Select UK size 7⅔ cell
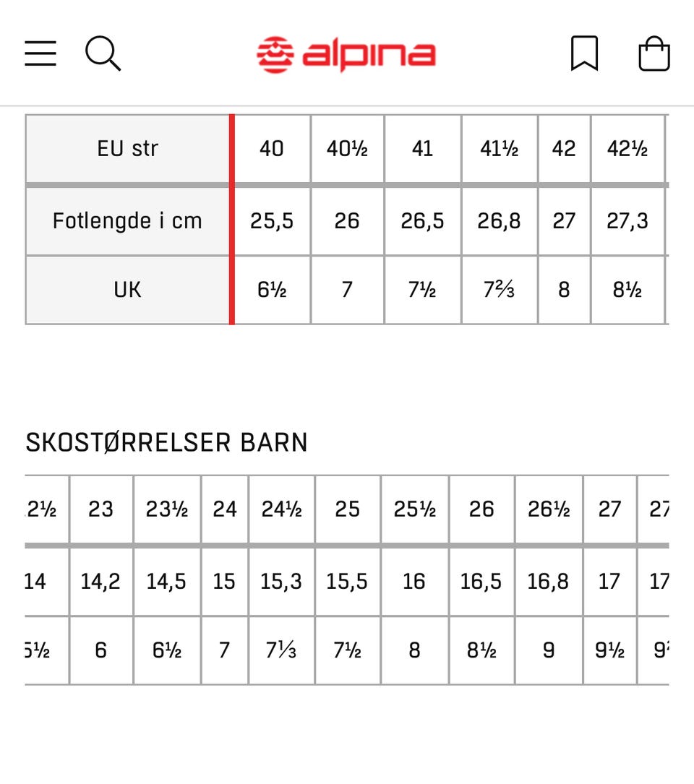The width and height of the screenshot is (694, 784). [499, 290]
